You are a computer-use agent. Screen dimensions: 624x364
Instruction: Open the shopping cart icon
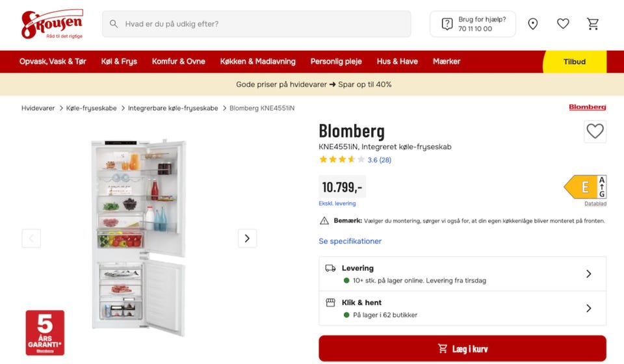593,24
